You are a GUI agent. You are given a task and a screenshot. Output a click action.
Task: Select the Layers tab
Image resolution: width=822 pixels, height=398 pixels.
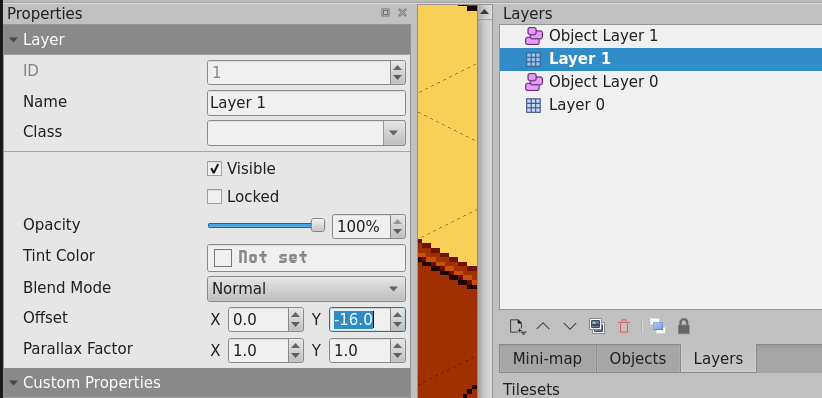718,359
